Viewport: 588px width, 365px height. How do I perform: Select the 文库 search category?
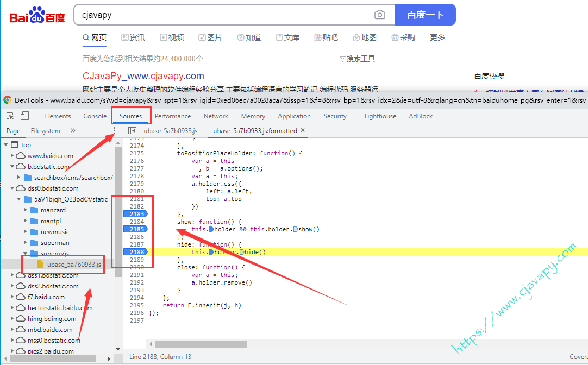point(287,37)
